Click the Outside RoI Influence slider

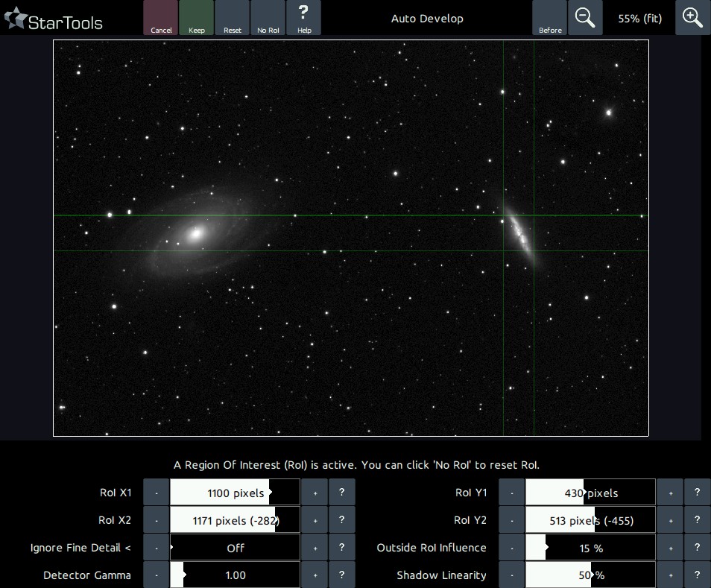[590, 548]
